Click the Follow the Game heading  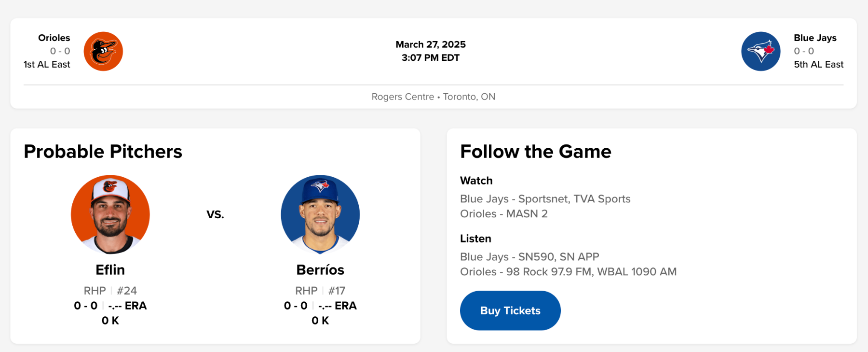pyautogui.click(x=535, y=152)
